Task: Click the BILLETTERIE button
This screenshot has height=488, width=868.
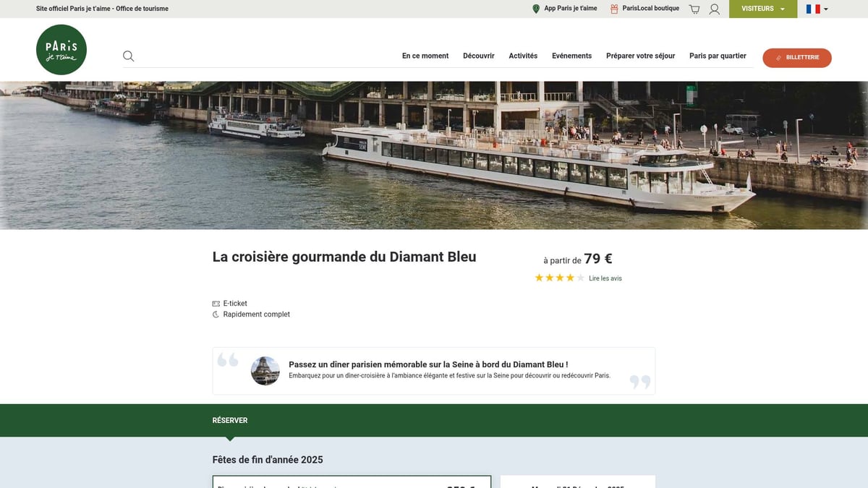Action: [797, 58]
